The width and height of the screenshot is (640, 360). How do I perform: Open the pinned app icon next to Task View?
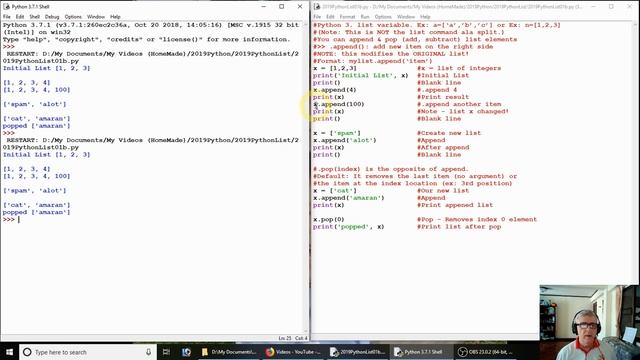[x=187, y=352]
